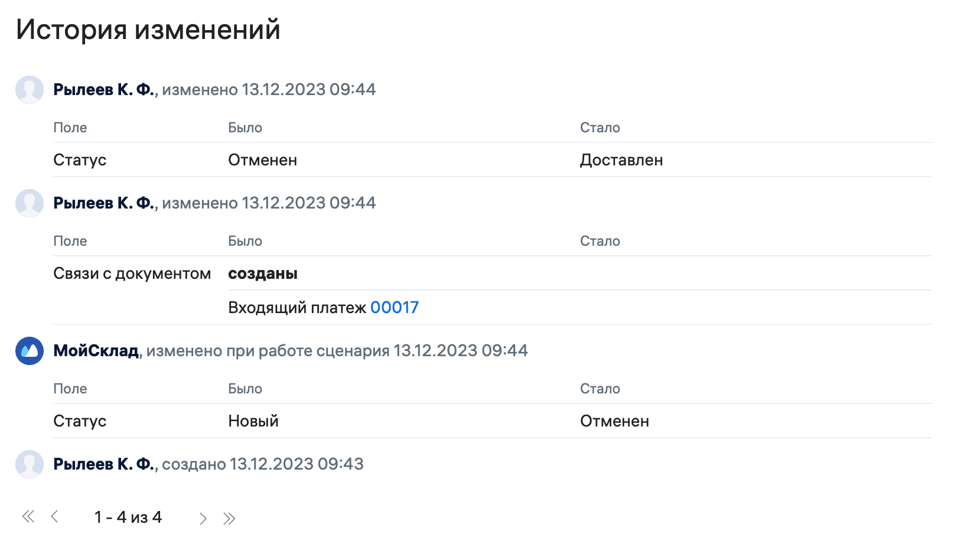977x560 pixels.
Task: Click the Статус field label in first table
Action: pyautogui.click(x=80, y=159)
